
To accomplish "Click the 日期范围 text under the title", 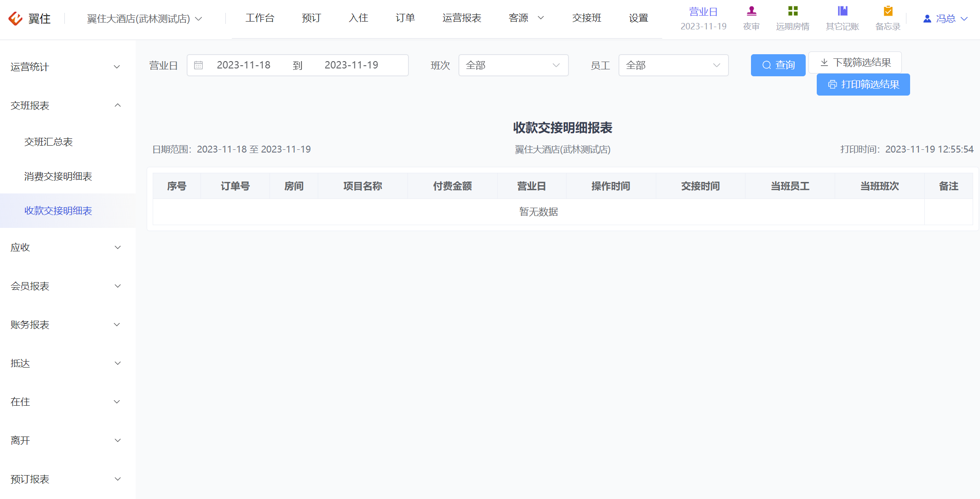I will 232,149.
